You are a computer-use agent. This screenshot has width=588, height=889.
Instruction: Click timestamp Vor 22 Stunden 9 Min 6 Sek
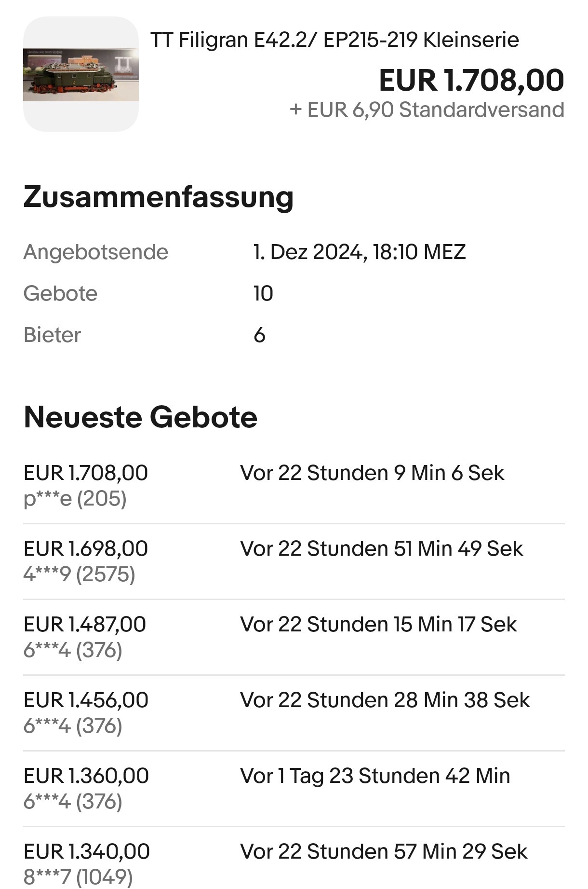372,473
